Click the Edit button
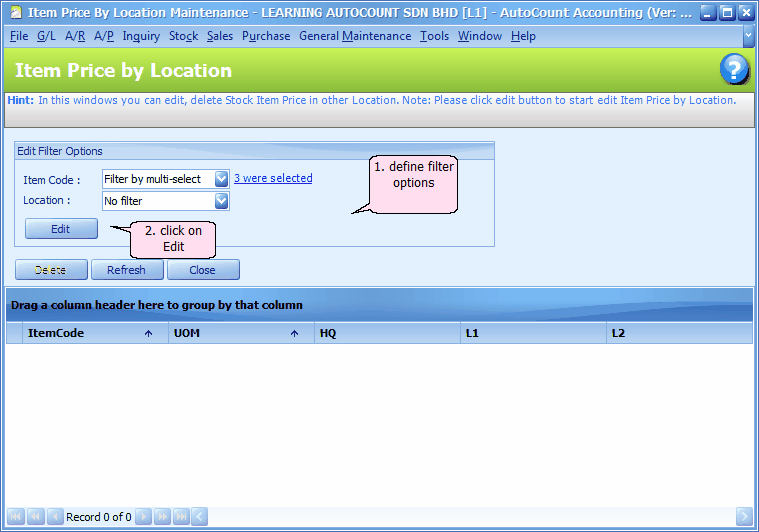Screen dimensions: 759x532 [x=61, y=229]
